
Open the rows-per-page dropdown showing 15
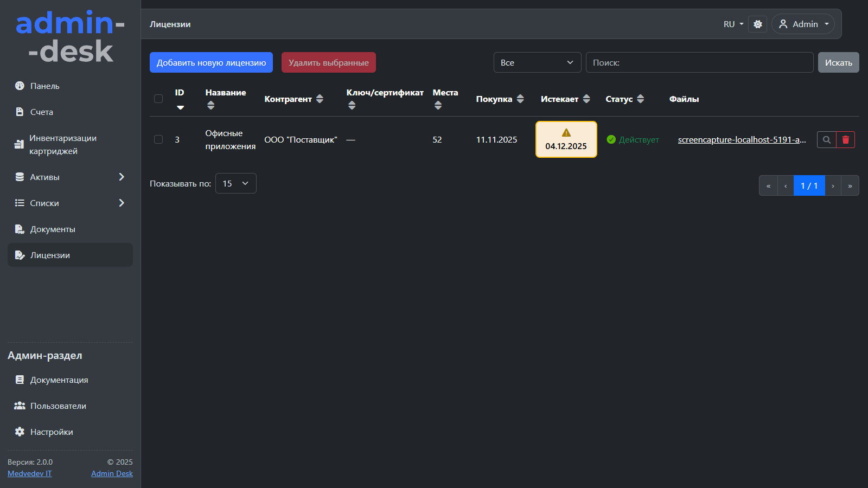(x=235, y=183)
